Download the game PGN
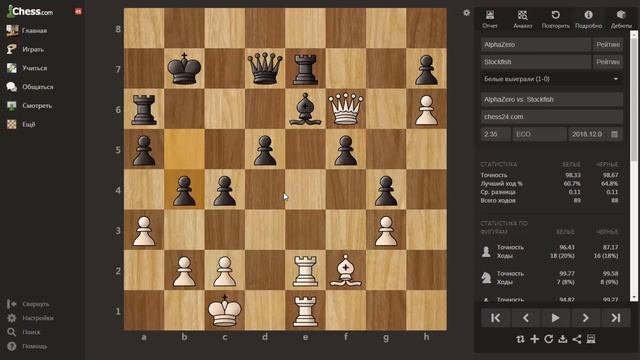The width and height of the screenshot is (640, 360). 562,339
